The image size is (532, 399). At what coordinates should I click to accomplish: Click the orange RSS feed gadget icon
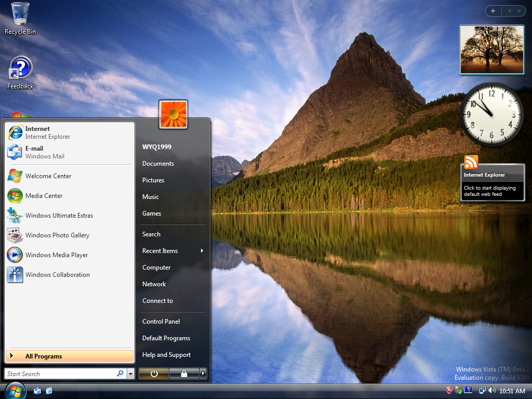tap(471, 162)
